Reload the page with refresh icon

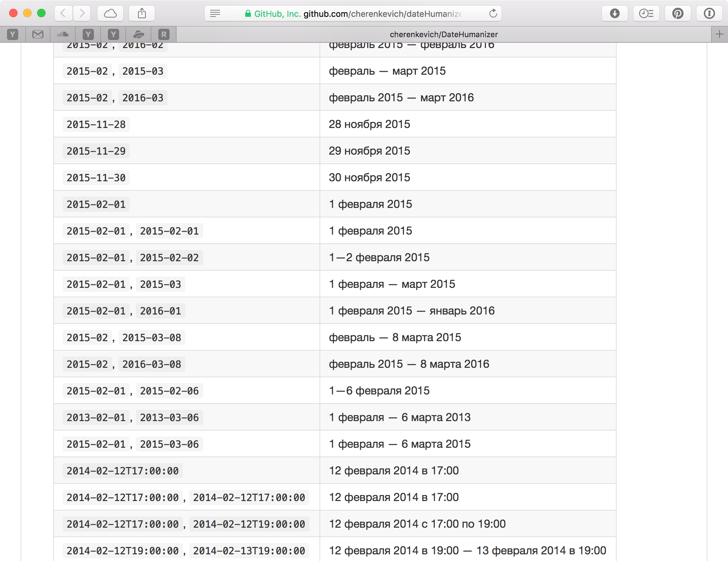pos(493,13)
